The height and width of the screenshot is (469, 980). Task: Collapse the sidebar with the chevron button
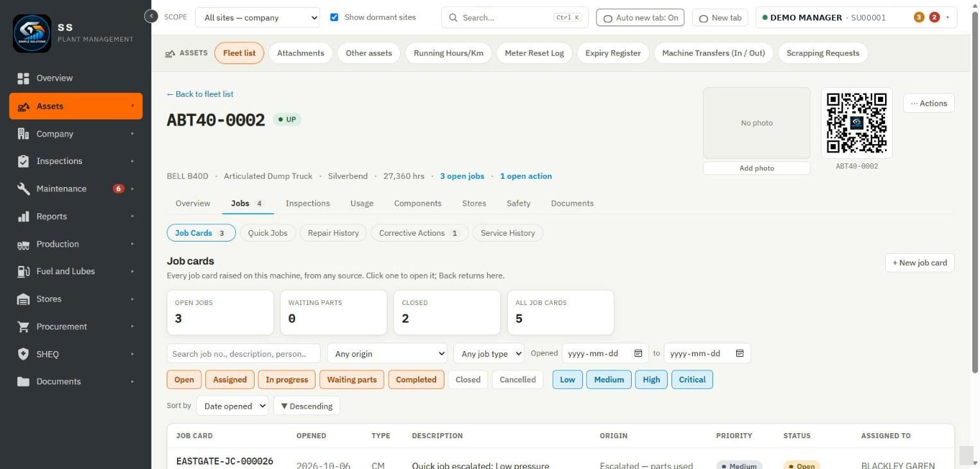(151, 16)
